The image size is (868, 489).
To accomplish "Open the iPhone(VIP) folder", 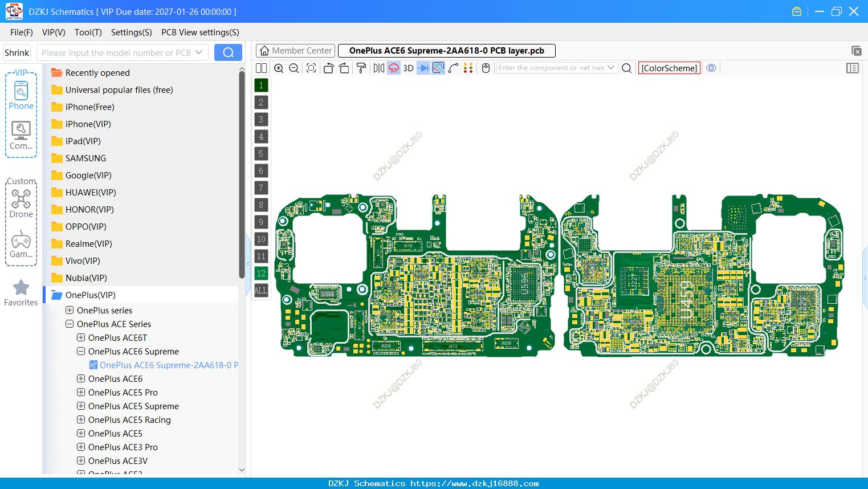I will (81, 124).
